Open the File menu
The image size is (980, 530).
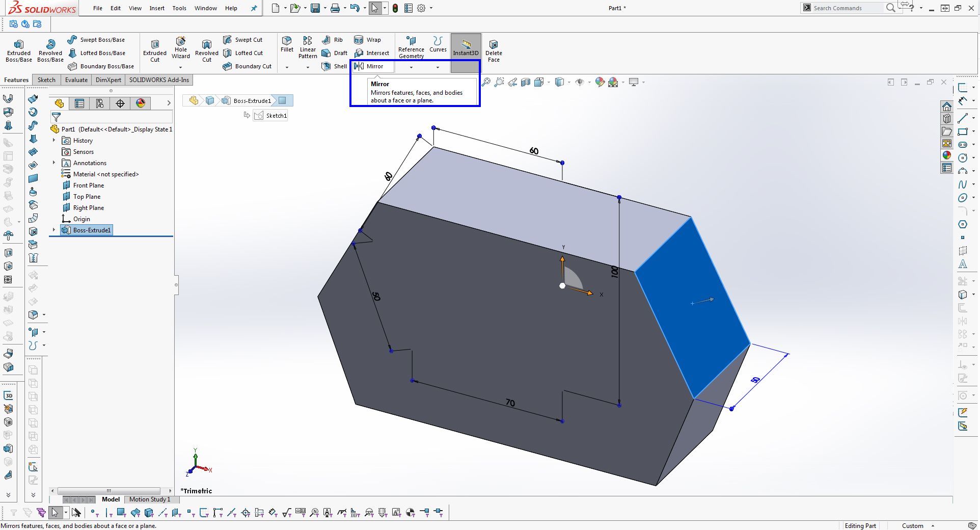[98, 8]
